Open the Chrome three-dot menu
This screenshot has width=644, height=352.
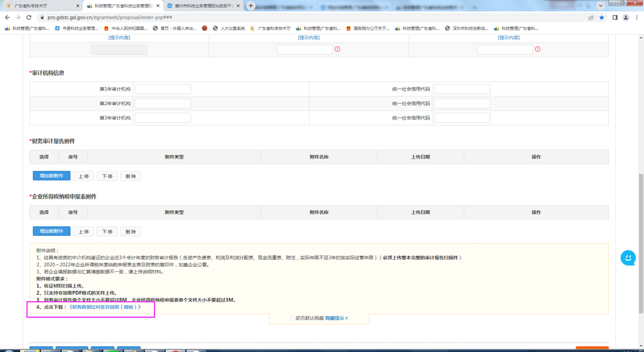point(637,17)
